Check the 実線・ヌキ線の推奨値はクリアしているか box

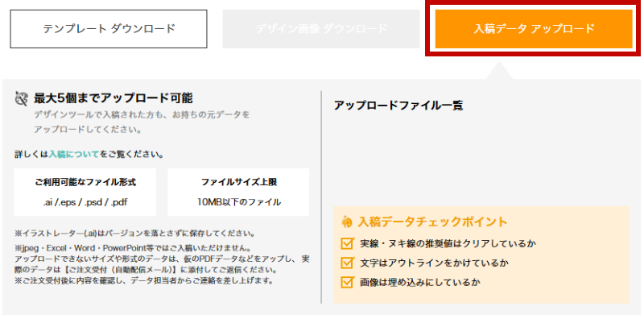[x=348, y=243]
